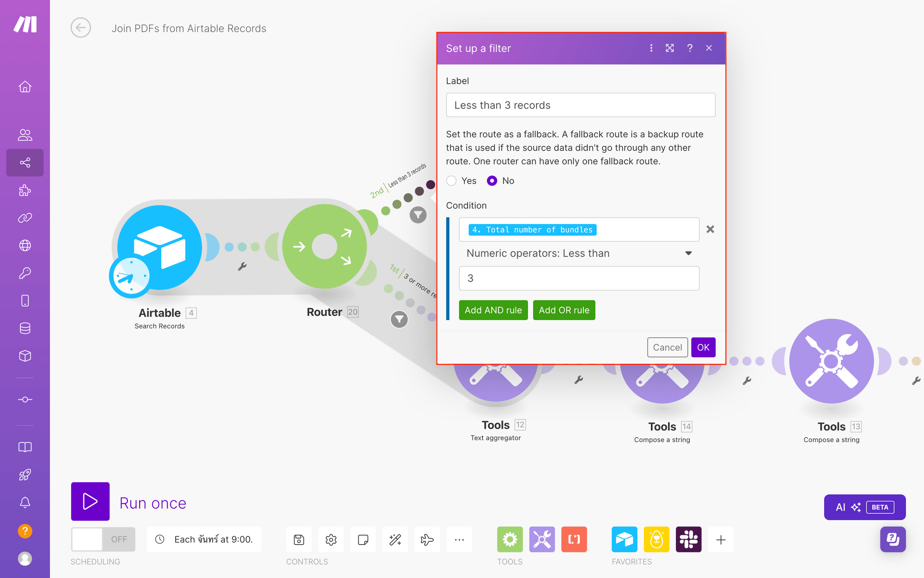This screenshot has height=578, width=924.
Task: Select the Text parser tool
Action: point(574,539)
